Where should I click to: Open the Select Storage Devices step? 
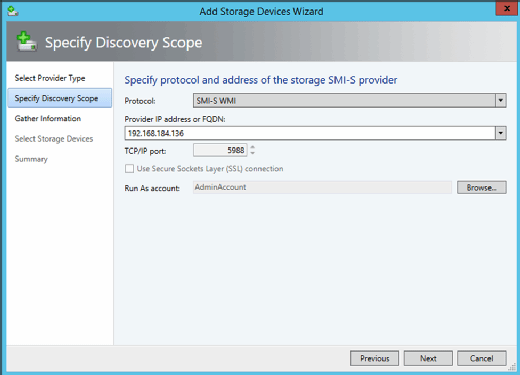point(54,139)
